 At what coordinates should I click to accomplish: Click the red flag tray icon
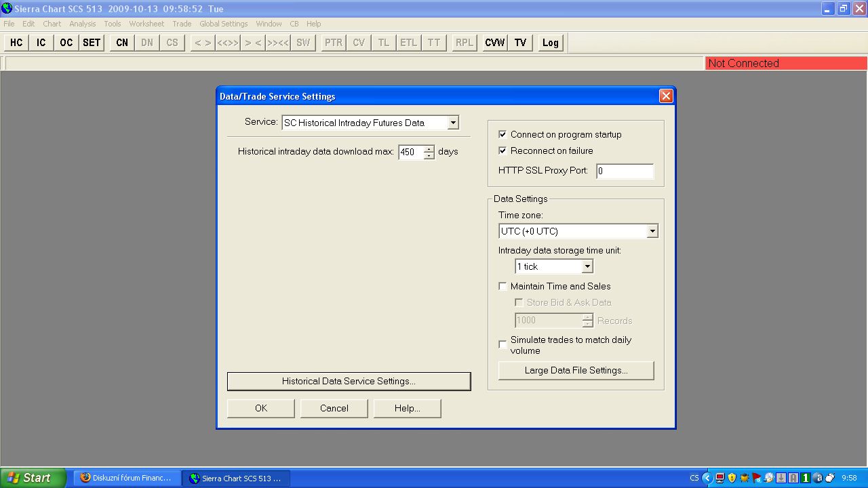pos(757,478)
